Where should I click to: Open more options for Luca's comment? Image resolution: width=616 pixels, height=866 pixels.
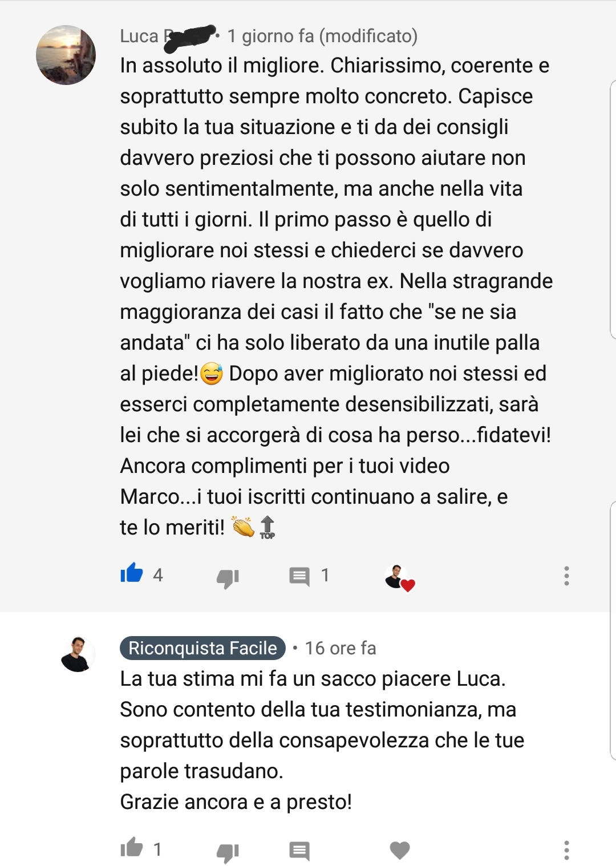point(566,576)
